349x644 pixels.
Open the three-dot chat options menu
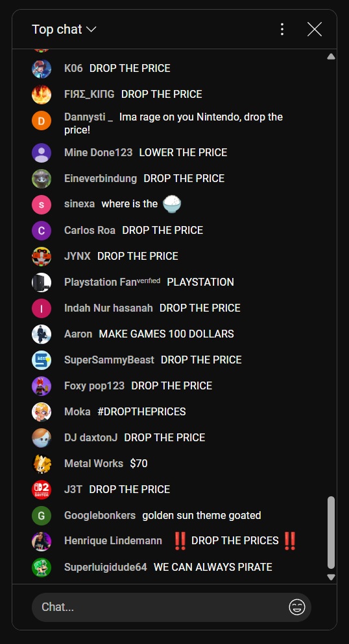coord(282,29)
